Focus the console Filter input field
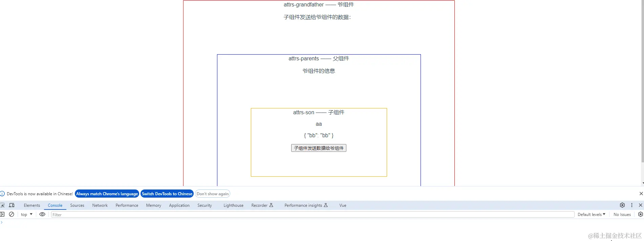Viewport: 644px width, 241px height. click(313, 214)
